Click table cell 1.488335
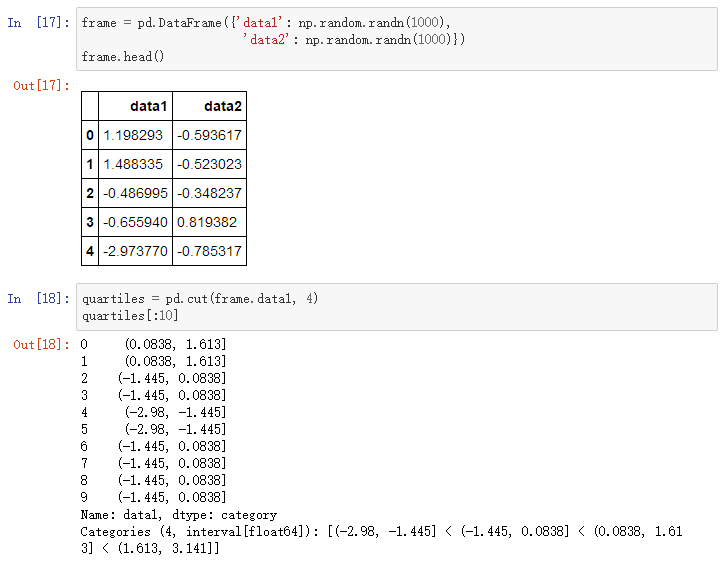The image size is (728, 565). tap(135, 164)
